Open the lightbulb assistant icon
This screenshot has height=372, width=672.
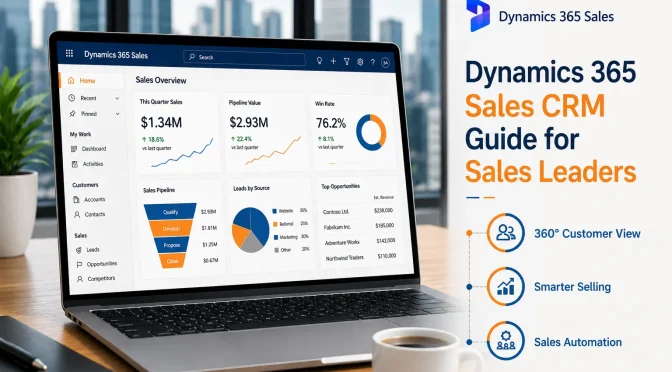[319, 61]
